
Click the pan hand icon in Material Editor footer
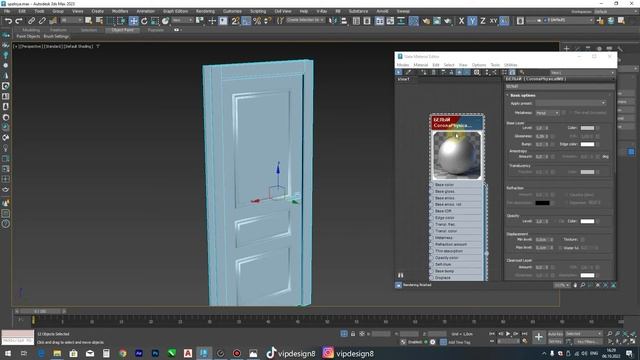tap(575, 285)
